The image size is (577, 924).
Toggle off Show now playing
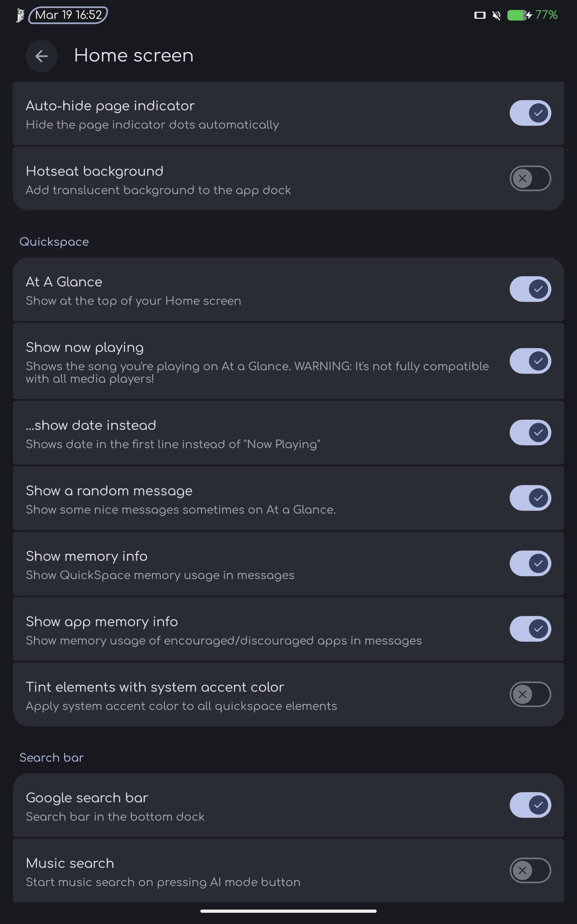pos(530,361)
